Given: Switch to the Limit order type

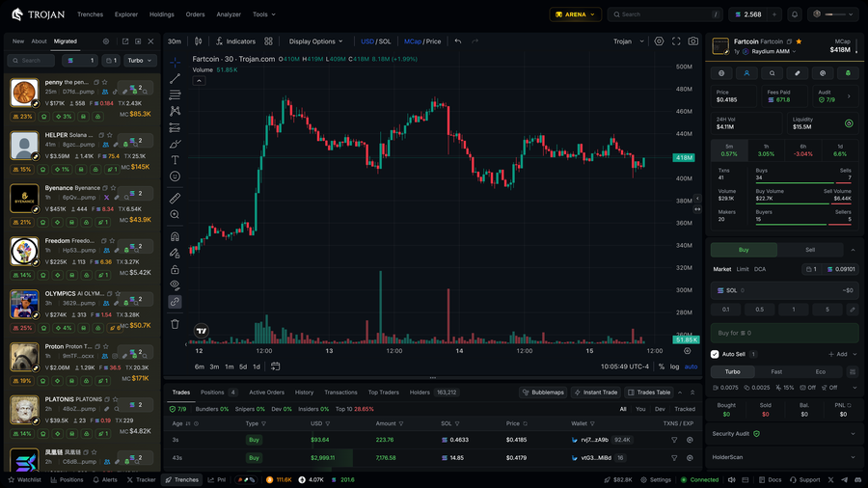Looking at the screenshot, I should coord(743,269).
